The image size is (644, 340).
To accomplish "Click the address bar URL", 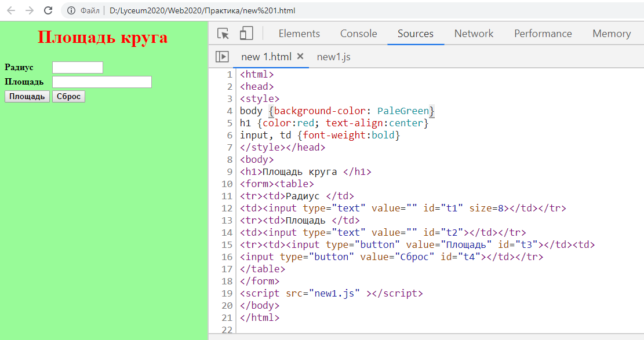I will (x=203, y=10).
